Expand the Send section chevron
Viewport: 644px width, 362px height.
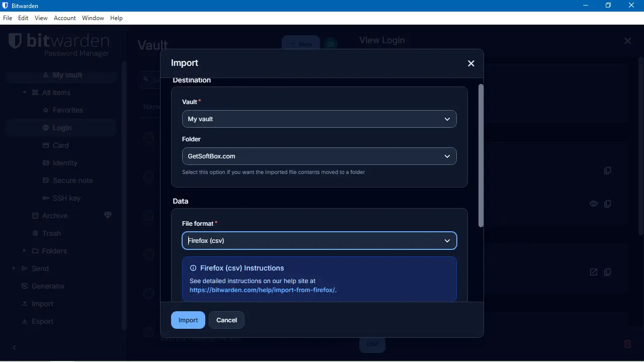(14, 268)
